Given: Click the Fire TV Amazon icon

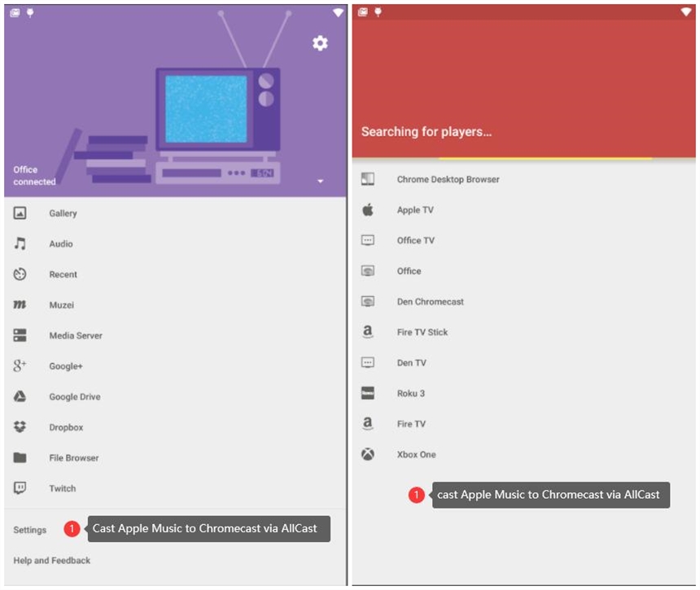Looking at the screenshot, I should [x=367, y=423].
